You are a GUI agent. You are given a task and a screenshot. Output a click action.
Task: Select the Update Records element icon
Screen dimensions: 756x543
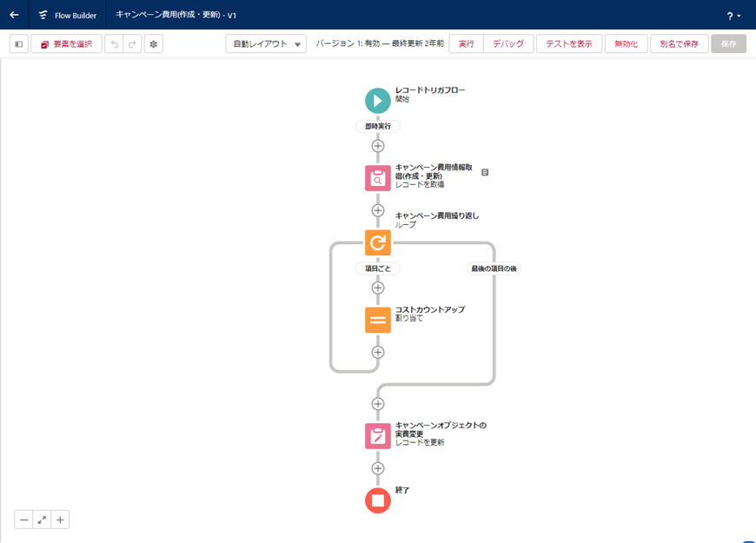click(x=377, y=436)
